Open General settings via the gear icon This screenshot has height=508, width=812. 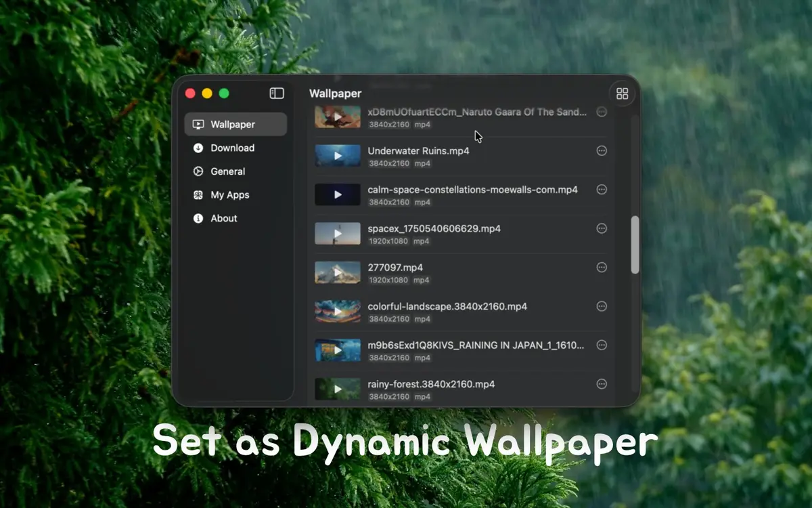[x=198, y=171]
